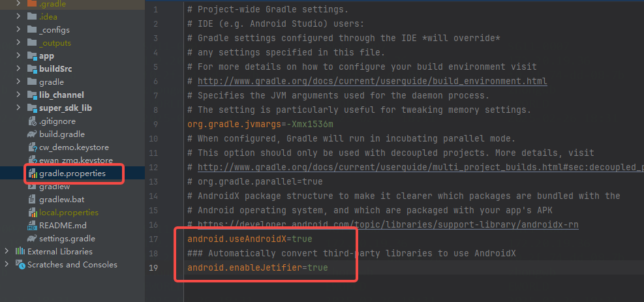Screen dimensions: 644x302
Task: Expand the buildSrc folder
Action: click(18, 68)
